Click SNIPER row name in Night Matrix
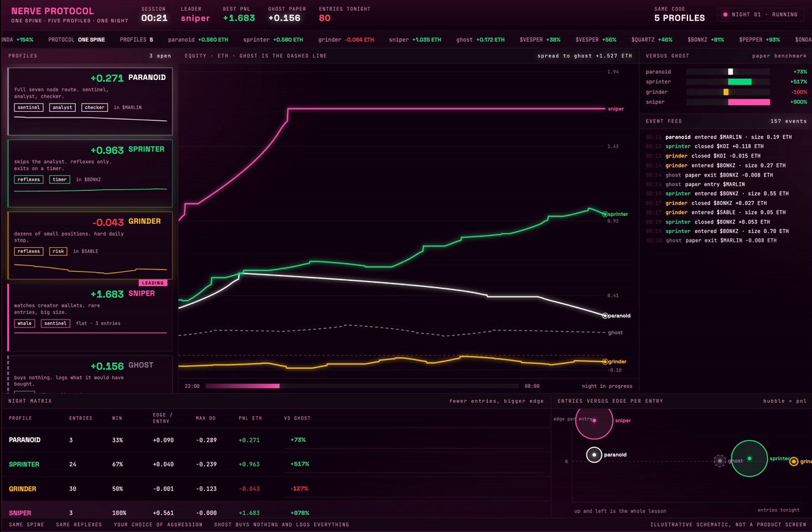 (x=20, y=513)
